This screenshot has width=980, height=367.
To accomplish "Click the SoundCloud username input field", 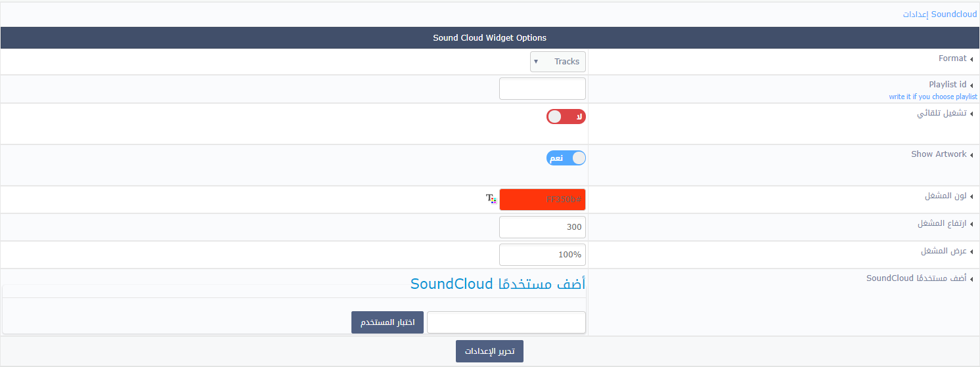I will click(506, 322).
